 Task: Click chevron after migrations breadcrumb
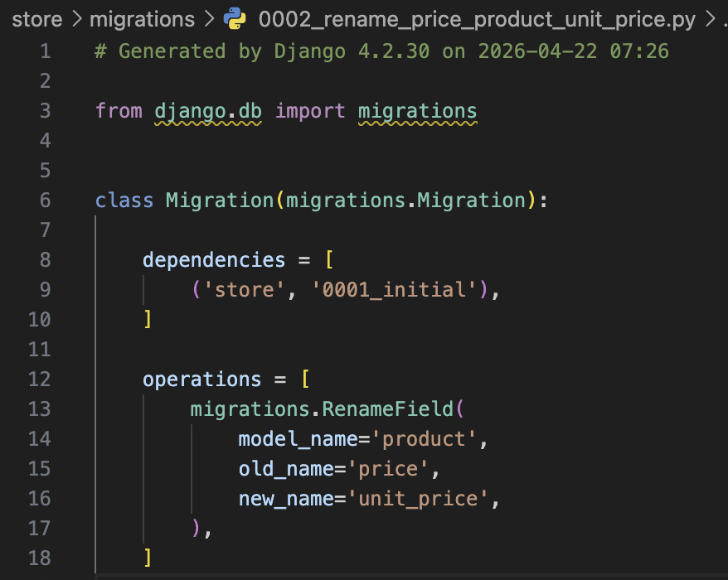tap(209, 20)
